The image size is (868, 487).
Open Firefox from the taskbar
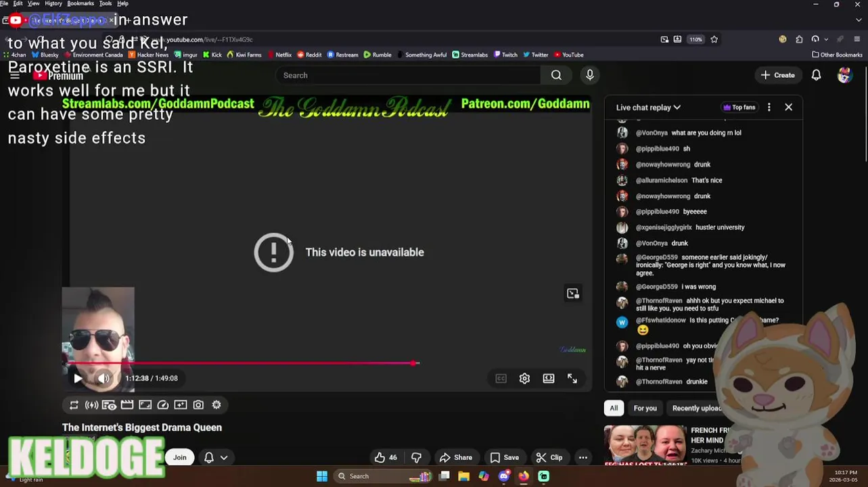[524, 476]
